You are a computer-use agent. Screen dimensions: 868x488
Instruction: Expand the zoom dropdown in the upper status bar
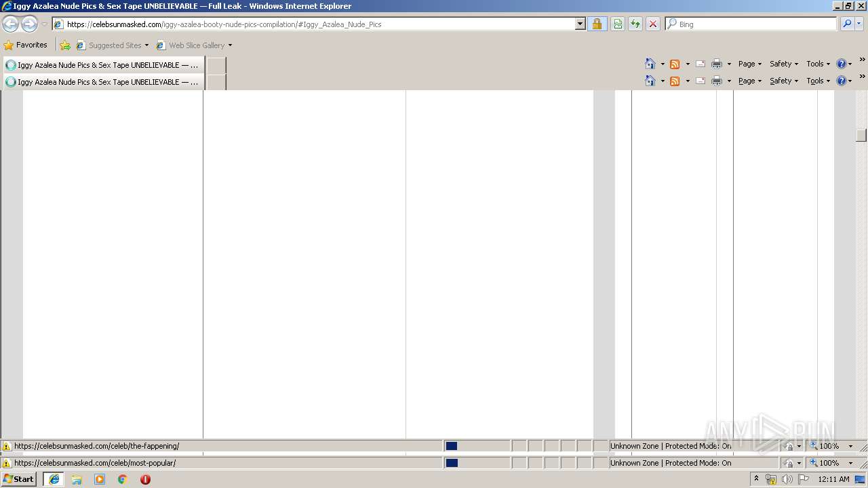point(850,446)
